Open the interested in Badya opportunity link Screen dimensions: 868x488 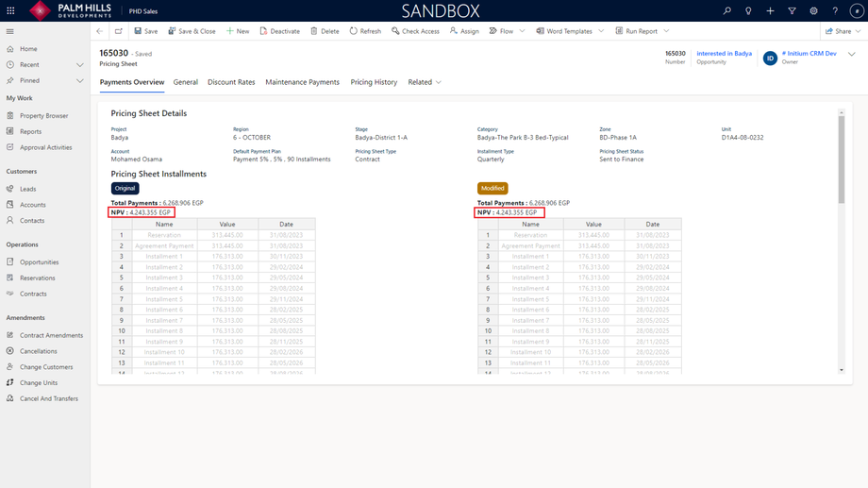(x=724, y=54)
